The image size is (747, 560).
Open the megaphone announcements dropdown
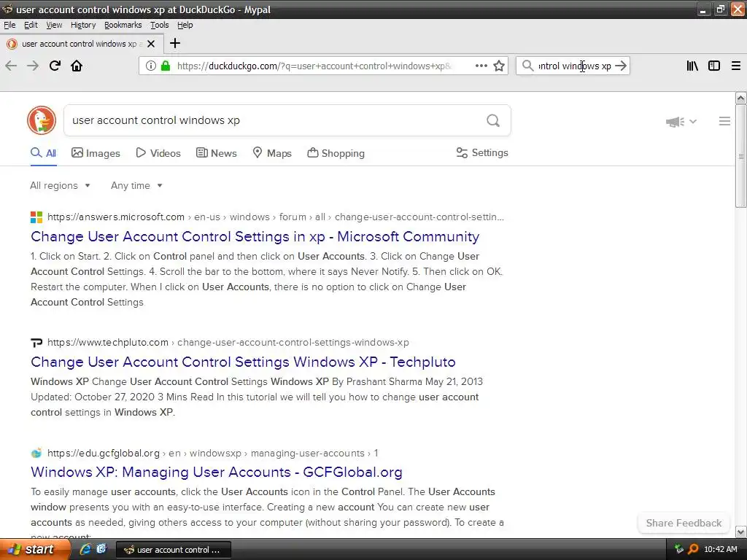click(681, 122)
